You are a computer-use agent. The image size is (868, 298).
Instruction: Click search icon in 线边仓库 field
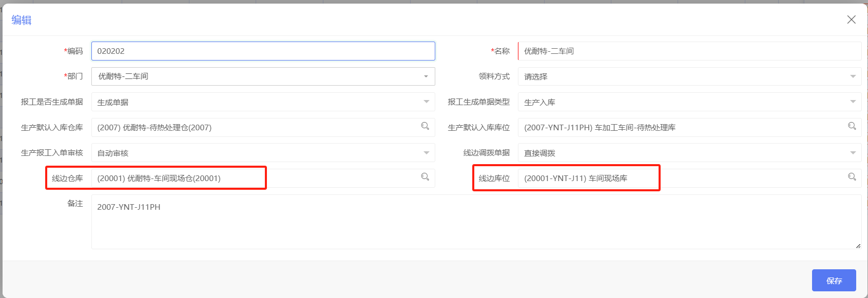[425, 177]
